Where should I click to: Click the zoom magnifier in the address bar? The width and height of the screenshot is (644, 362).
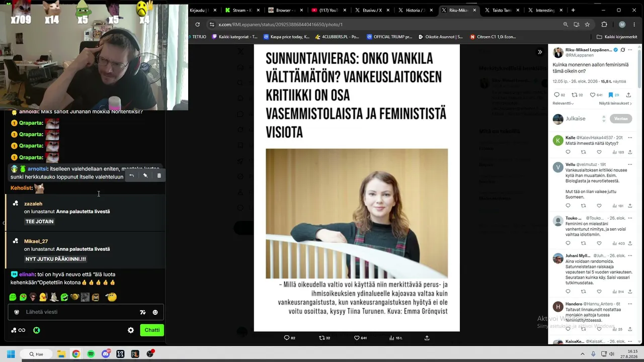click(x=566, y=24)
